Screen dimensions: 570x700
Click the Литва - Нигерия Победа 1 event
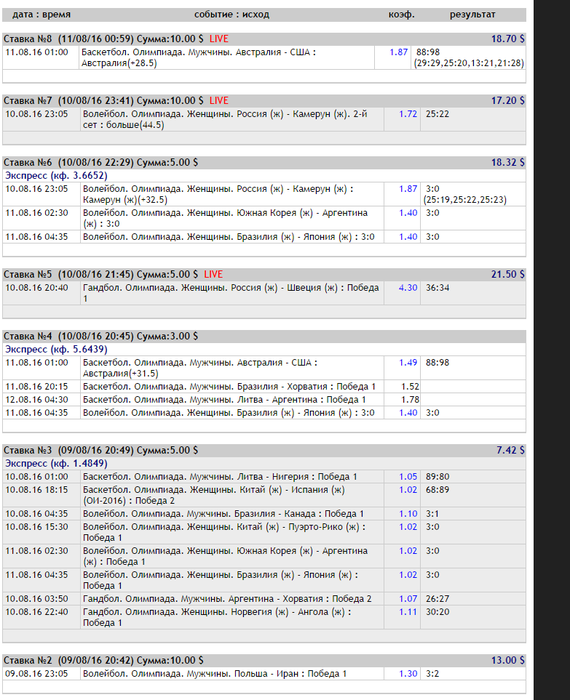click(220, 477)
